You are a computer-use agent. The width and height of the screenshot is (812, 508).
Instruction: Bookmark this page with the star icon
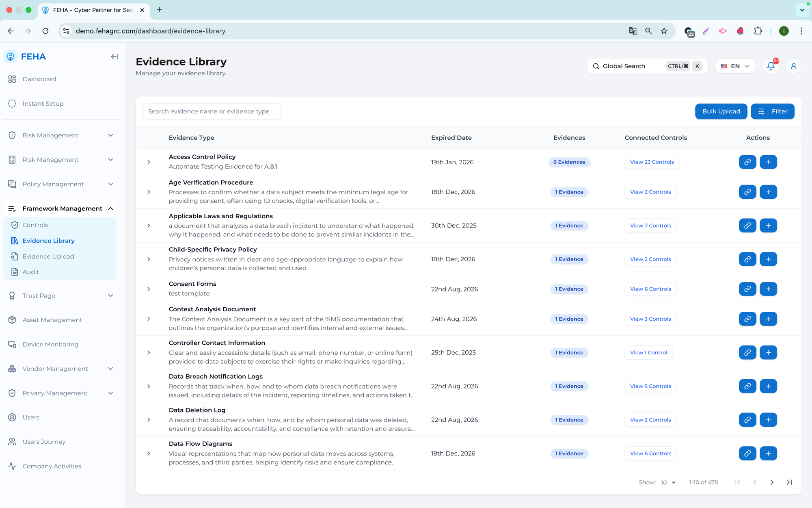pos(664,31)
